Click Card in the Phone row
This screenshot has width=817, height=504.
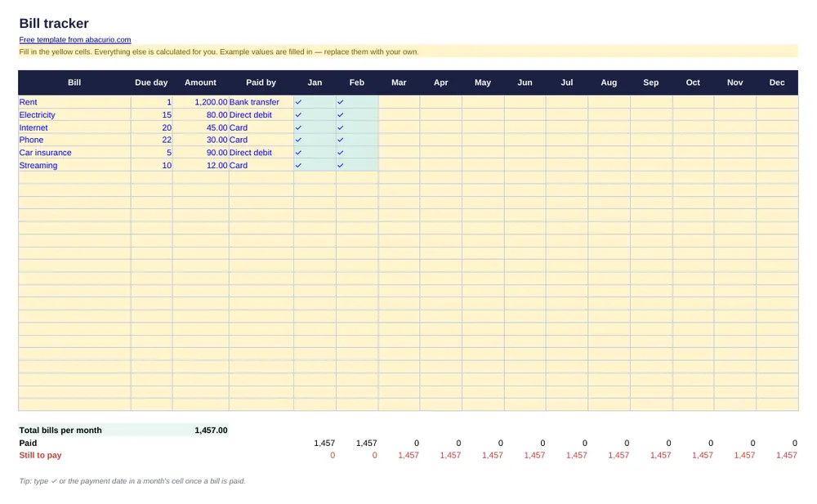coord(261,140)
